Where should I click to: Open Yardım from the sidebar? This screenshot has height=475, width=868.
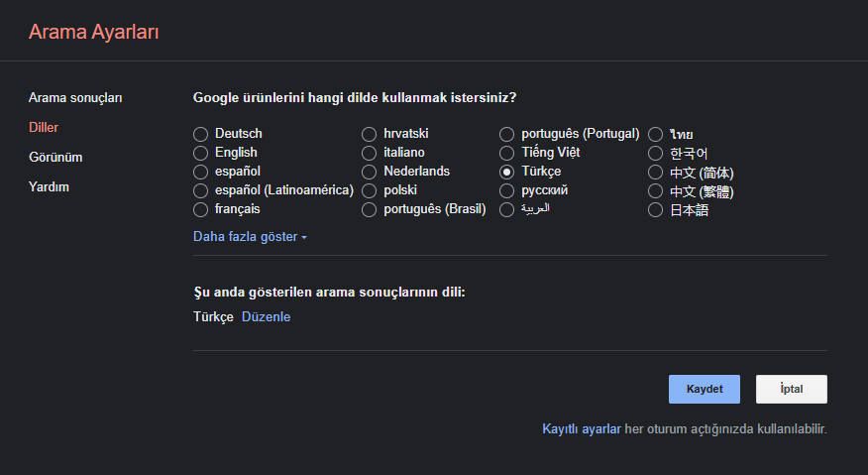[49, 186]
